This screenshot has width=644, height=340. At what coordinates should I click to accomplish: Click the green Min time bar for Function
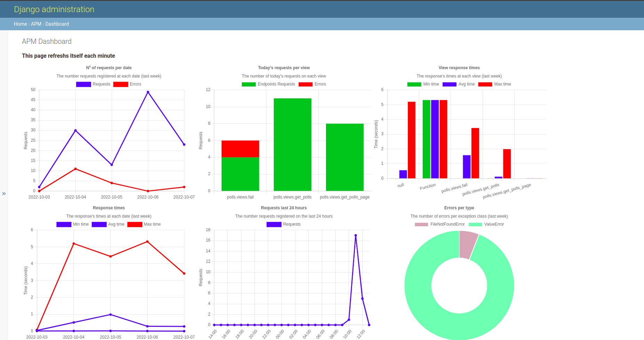coord(427,139)
